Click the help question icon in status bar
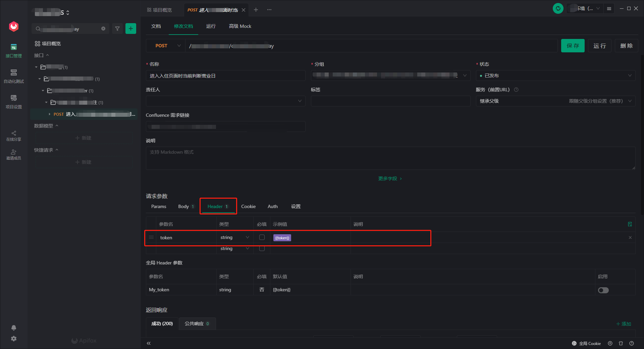The width and height of the screenshot is (644, 349). coord(632,343)
